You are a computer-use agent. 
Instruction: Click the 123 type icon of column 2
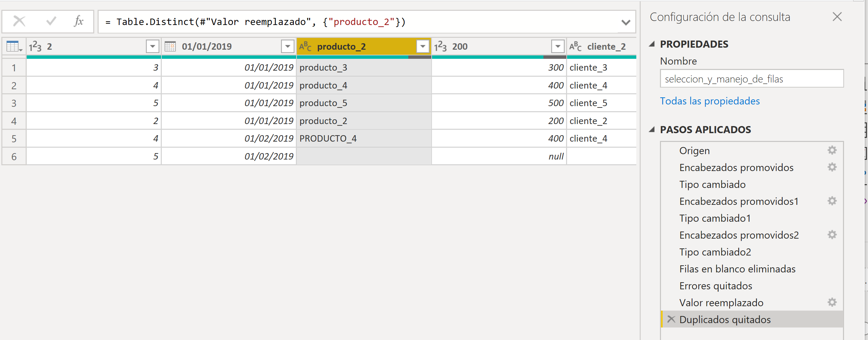pos(35,47)
